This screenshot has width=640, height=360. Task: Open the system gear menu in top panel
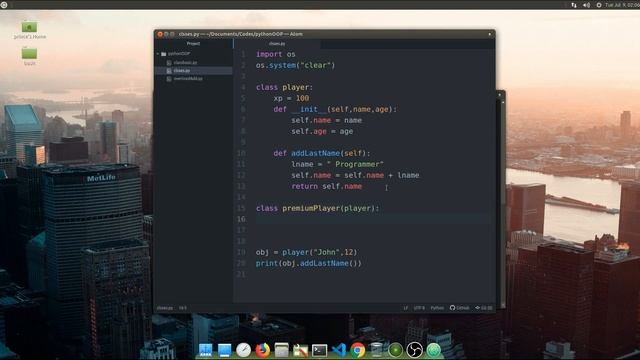point(599,5)
